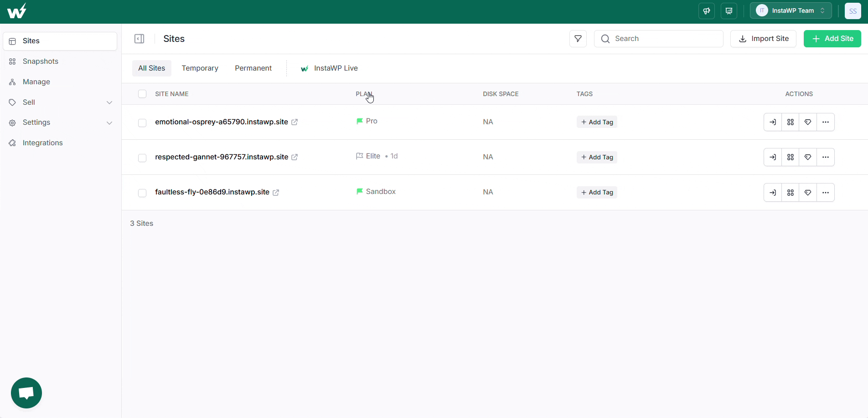Open external link for emotional-osprey site
The height and width of the screenshot is (418, 868).
pos(294,122)
